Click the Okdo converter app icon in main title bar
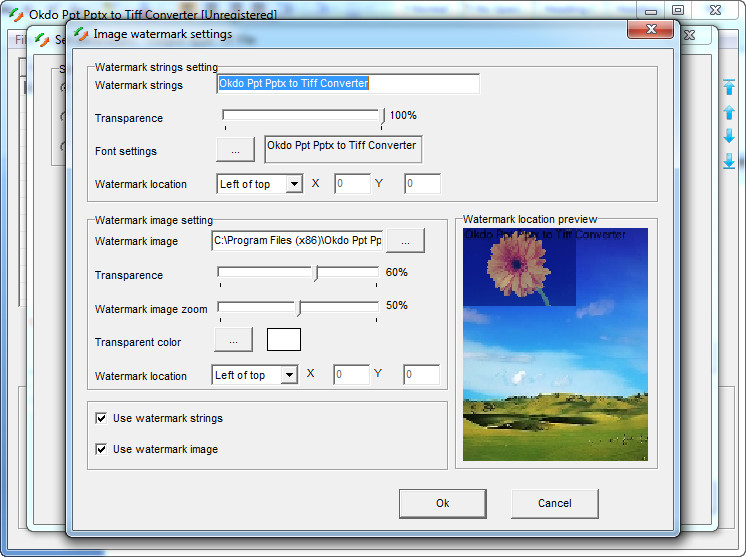 tap(16, 14)
